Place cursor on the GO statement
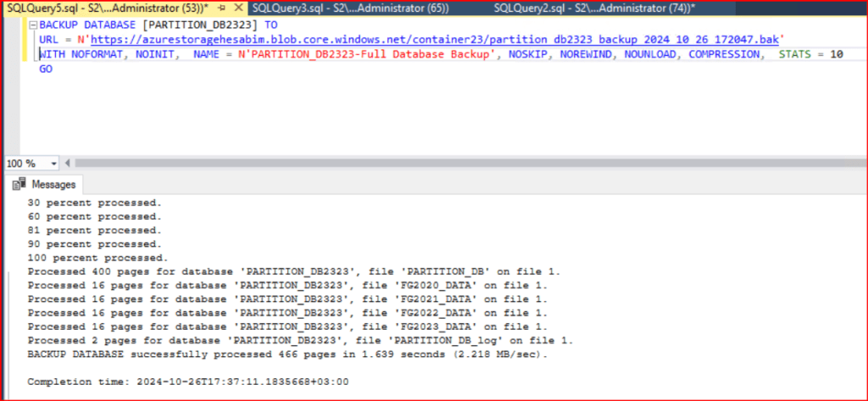Image resolution: width=868 pixels, height=401 pixels. point(46,69)
